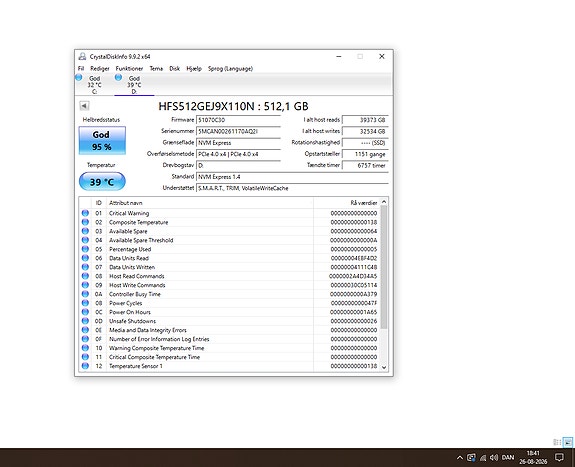Open the Funktioner menu
The image size is (575, 467).
pyautogui.click(x=129, y=69)
